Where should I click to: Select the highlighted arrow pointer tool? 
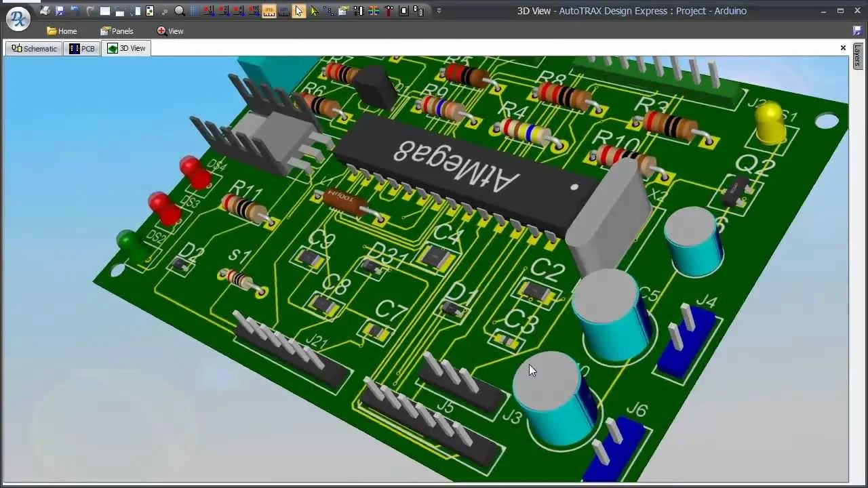pos(299,11)
